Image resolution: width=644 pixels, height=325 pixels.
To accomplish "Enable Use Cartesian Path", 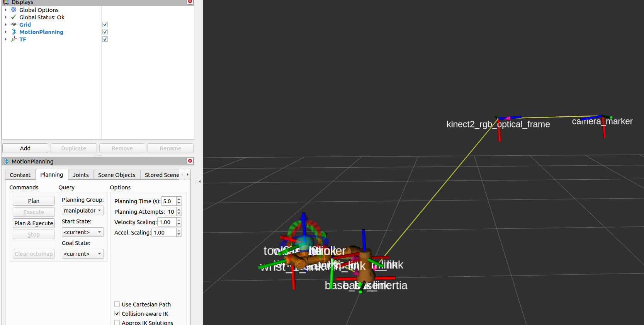I will 117,304.
